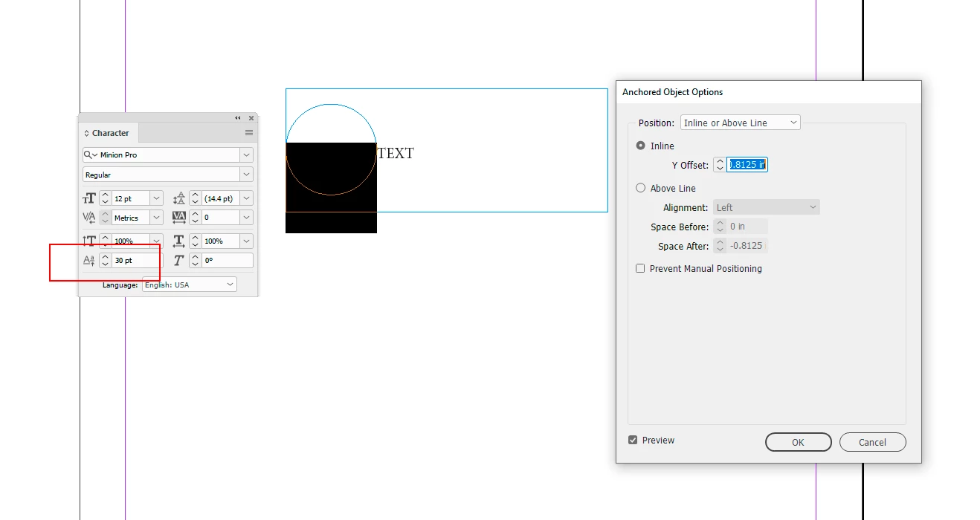
Task: Click the Space Before stepper arrows
Action: click(720, 227)
